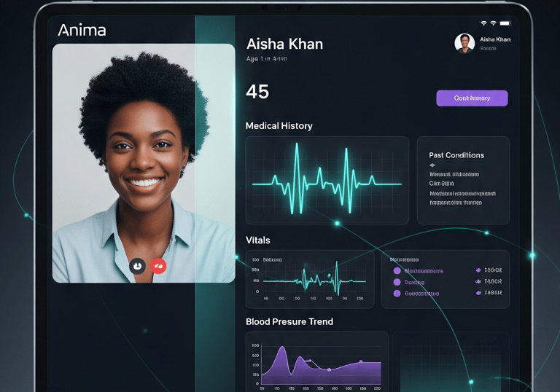The height and width of the screenshot is (392, 560).
Task: Click the first Wi-Fi status icon
Action: tap(483, 23)
